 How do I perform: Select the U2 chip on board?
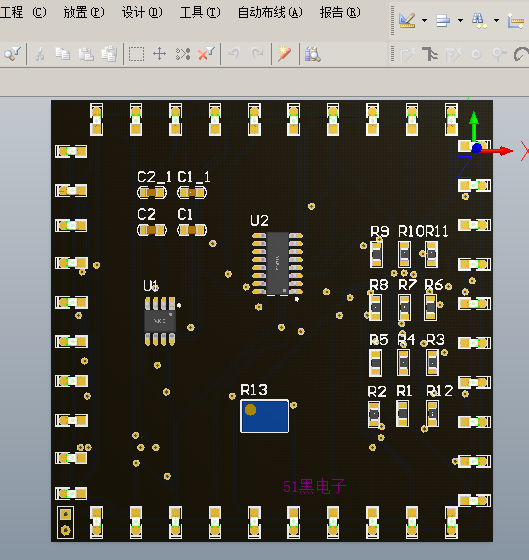pyautogui.click(x=278, y=263)
